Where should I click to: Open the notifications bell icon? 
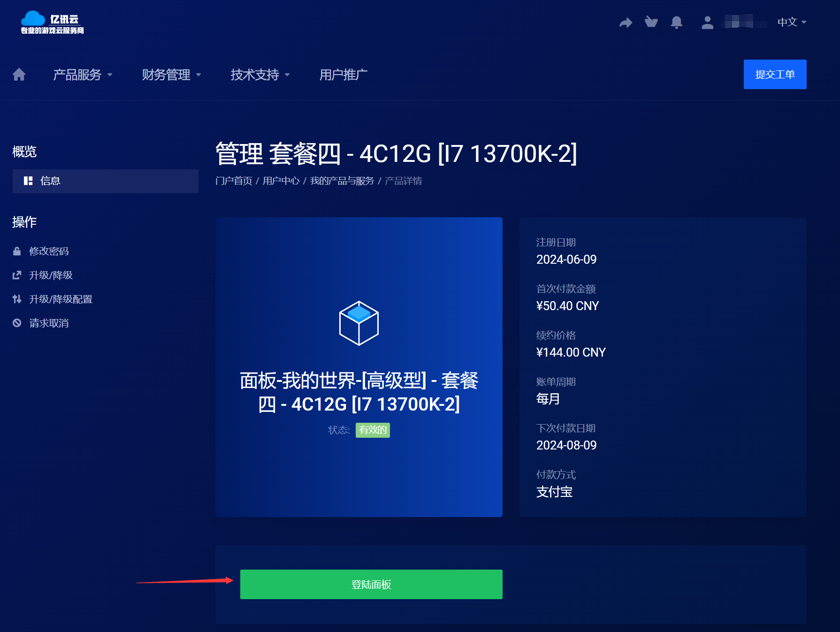click(676, 22)
